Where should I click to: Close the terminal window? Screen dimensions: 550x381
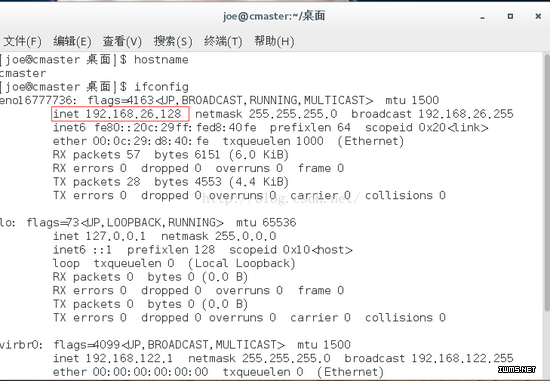538,16
